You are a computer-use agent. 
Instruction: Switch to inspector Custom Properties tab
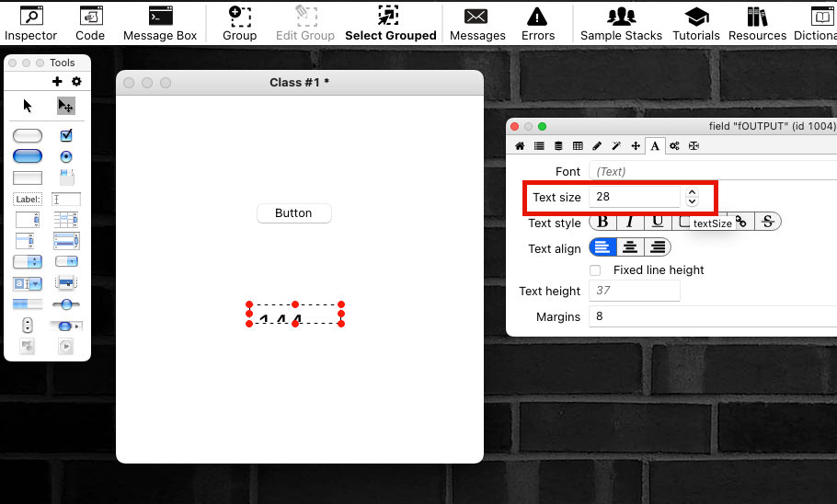[x=558, y=145]
